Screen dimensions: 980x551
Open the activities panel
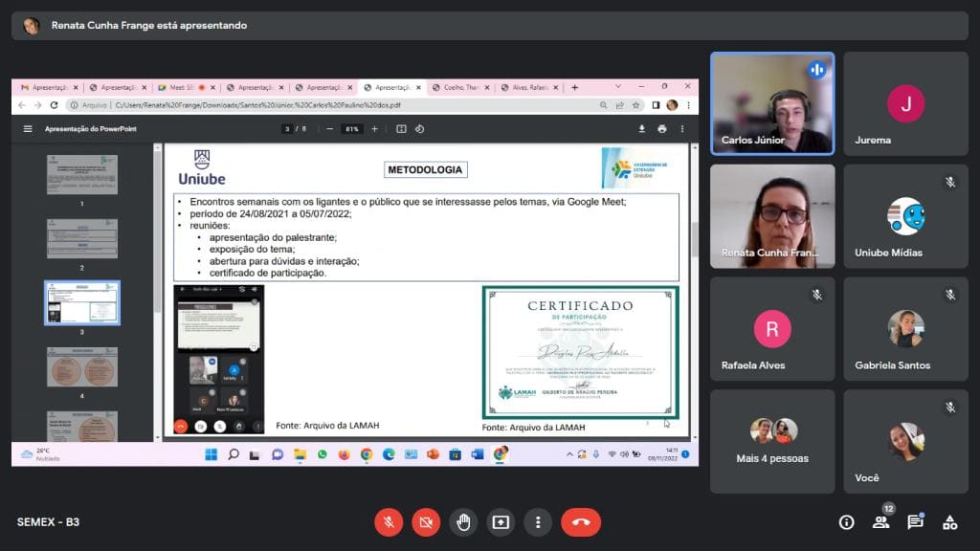point(950,522)
